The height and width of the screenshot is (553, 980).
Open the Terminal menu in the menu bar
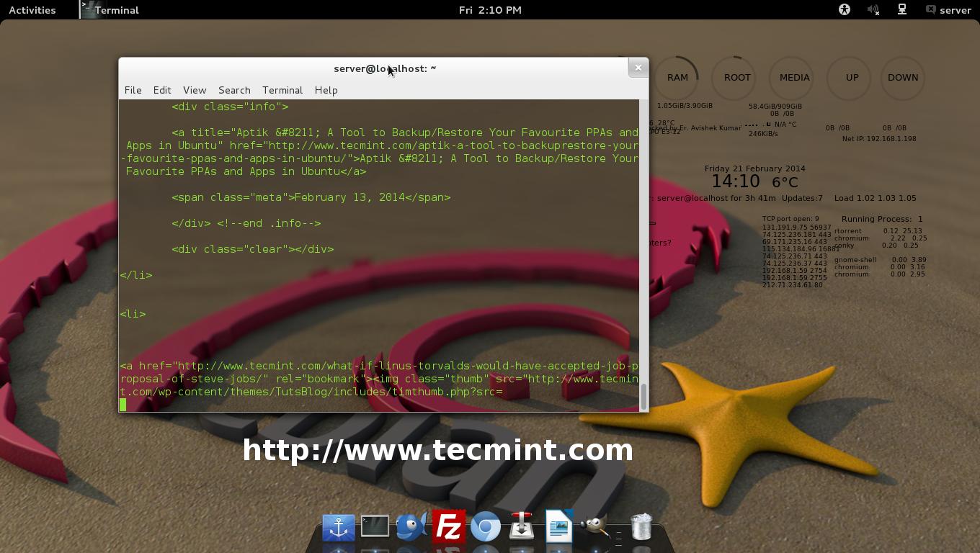(x=282, y=90)
